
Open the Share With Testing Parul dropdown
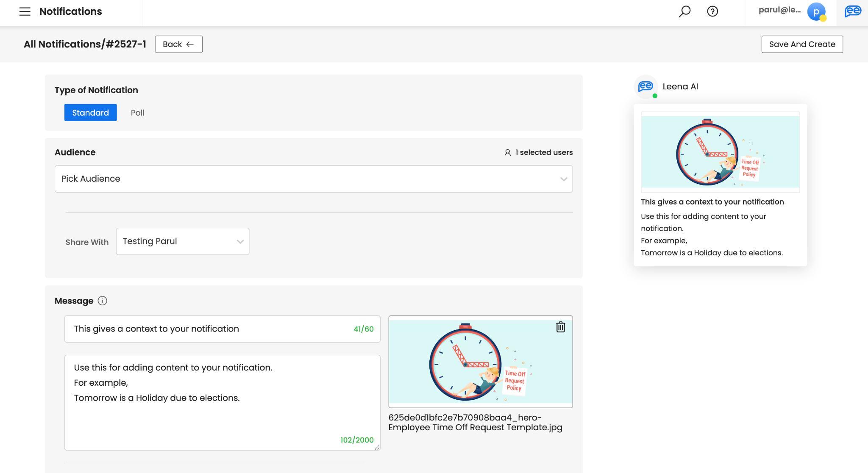(x=182, y=241)
